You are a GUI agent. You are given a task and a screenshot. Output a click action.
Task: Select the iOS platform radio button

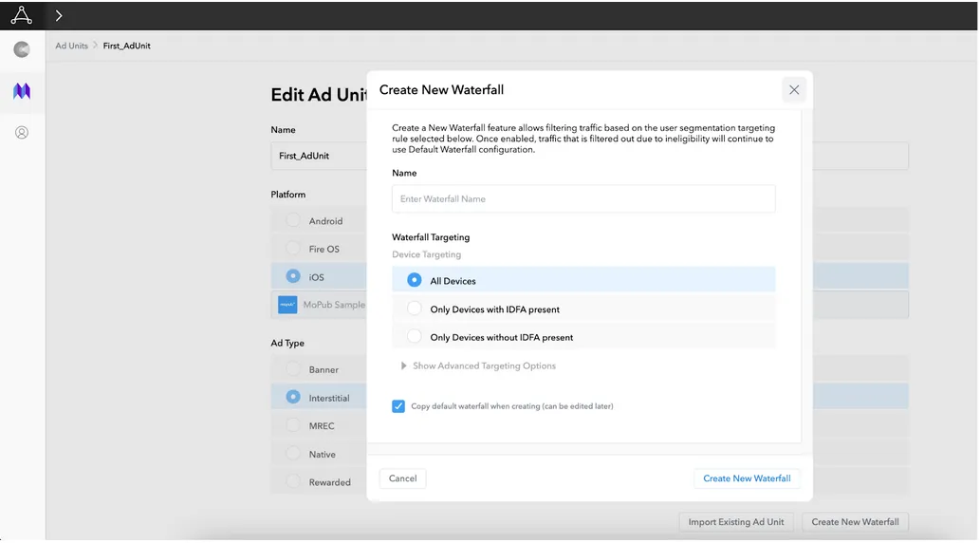[292, 276]
